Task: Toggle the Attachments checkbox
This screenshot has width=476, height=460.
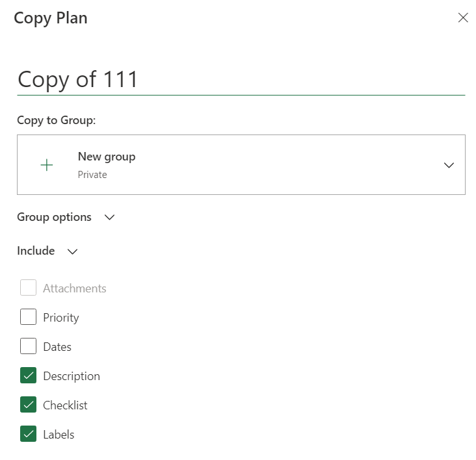Action: 28,287
